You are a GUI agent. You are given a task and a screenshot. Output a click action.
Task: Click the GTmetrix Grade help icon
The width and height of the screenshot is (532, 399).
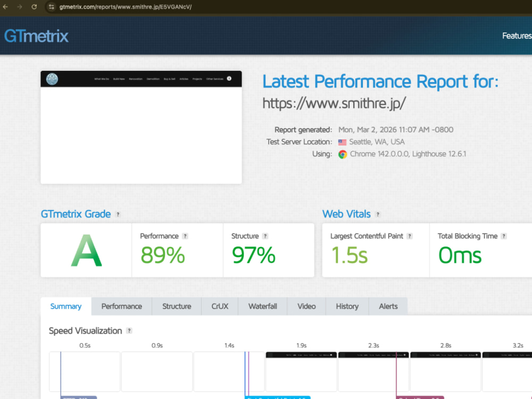(118, 214)
